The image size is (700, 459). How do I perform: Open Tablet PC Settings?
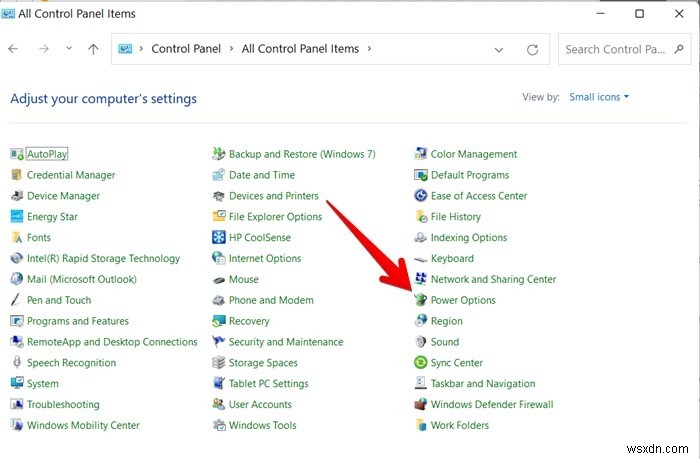coord(268,384)
